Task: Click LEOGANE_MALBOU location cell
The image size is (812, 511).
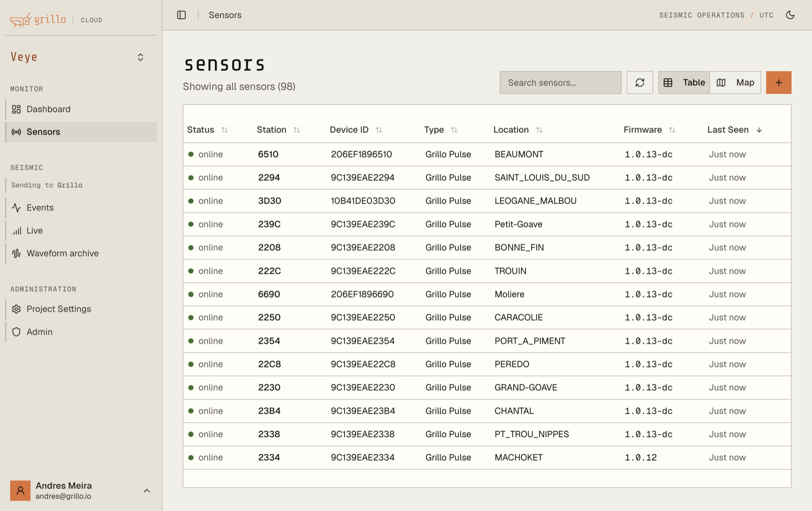Action: pyautogui.click(x=535, y=201)
